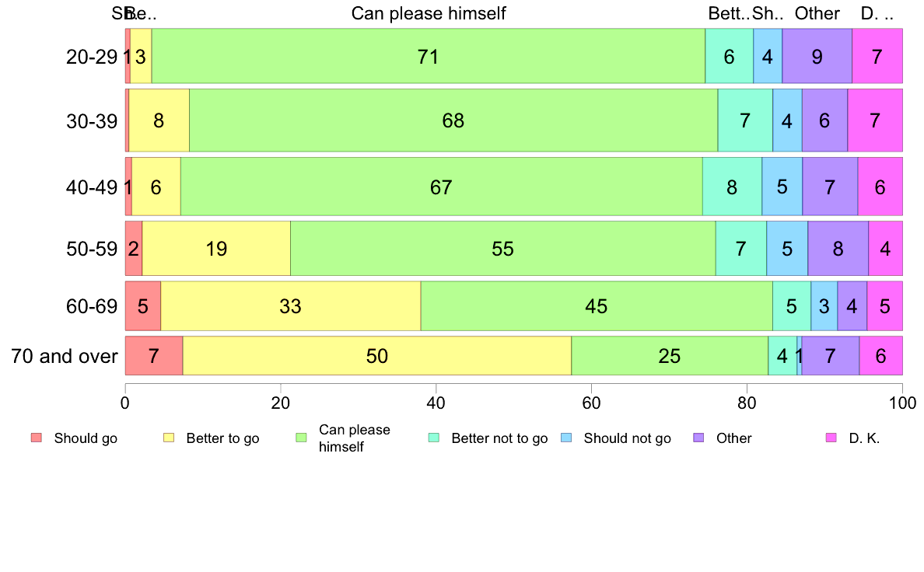924x572 pixels.
Task: Select the 71 green segment in 20-29 row
Action: coord(429,56)
